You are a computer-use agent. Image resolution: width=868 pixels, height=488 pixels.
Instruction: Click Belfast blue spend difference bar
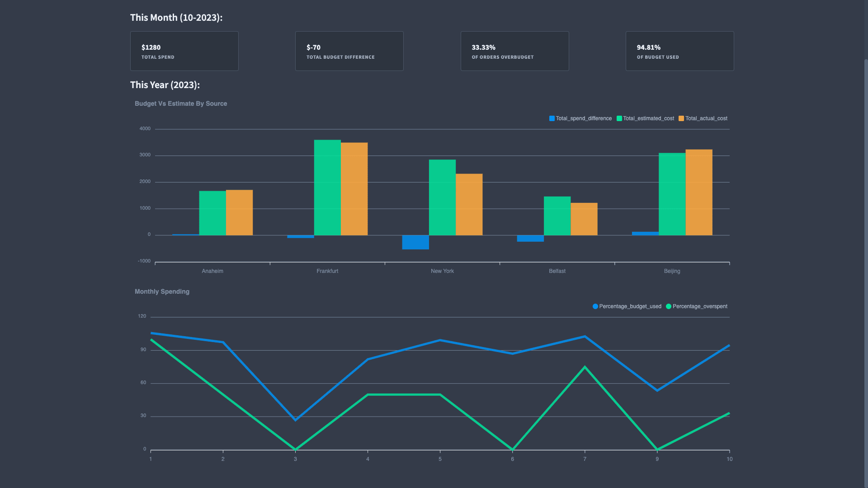530,239
